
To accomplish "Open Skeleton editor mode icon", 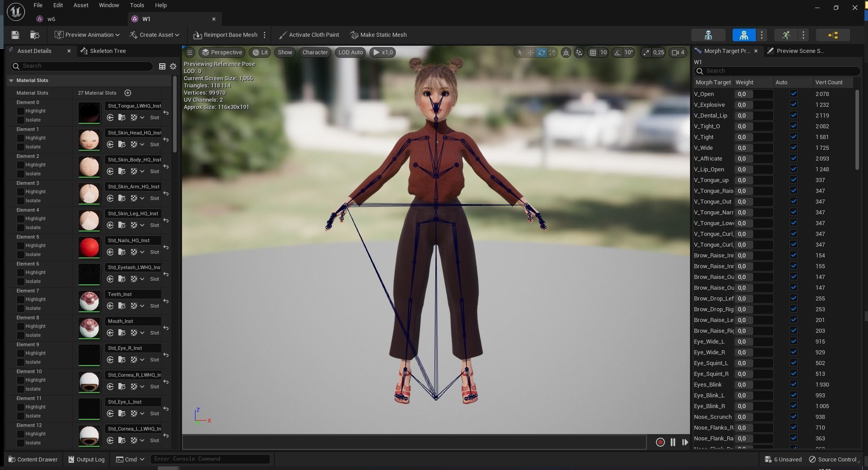I will pos(708,35).
